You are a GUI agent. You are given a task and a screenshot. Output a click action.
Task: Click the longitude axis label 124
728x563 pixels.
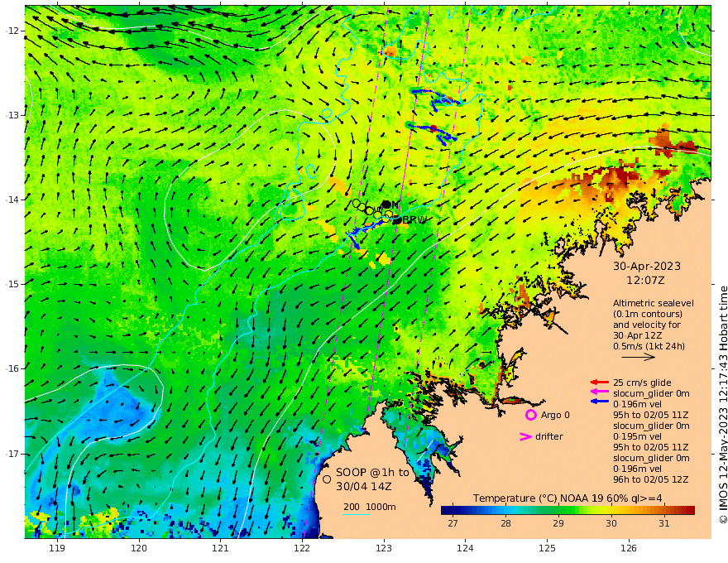pos(465,549)
